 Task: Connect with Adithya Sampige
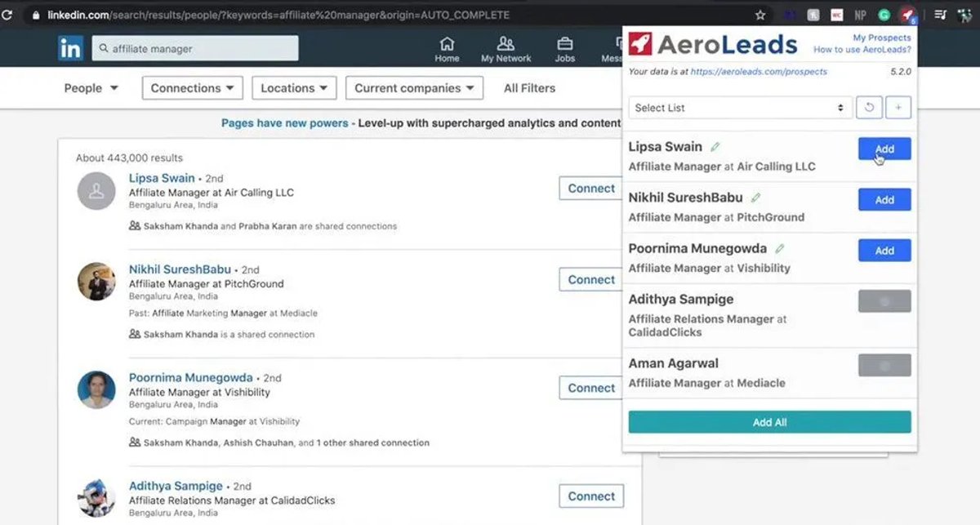(x=591, y=496)
